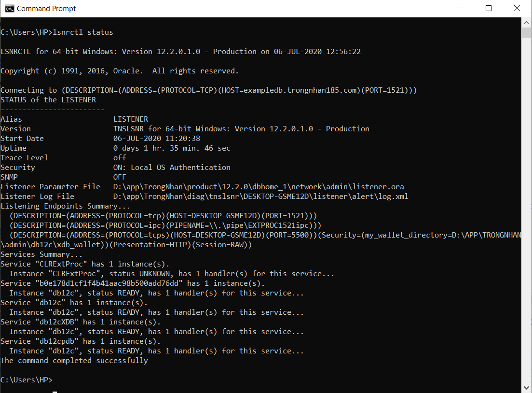Click the Service "CLRExtProc" line

click(85, 264)
